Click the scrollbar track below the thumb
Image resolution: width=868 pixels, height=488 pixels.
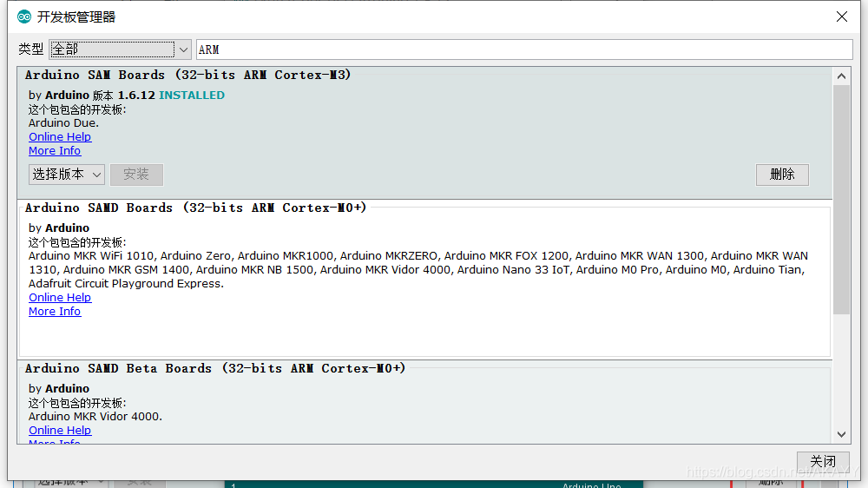pyautogui.click(x=841, y=373)
